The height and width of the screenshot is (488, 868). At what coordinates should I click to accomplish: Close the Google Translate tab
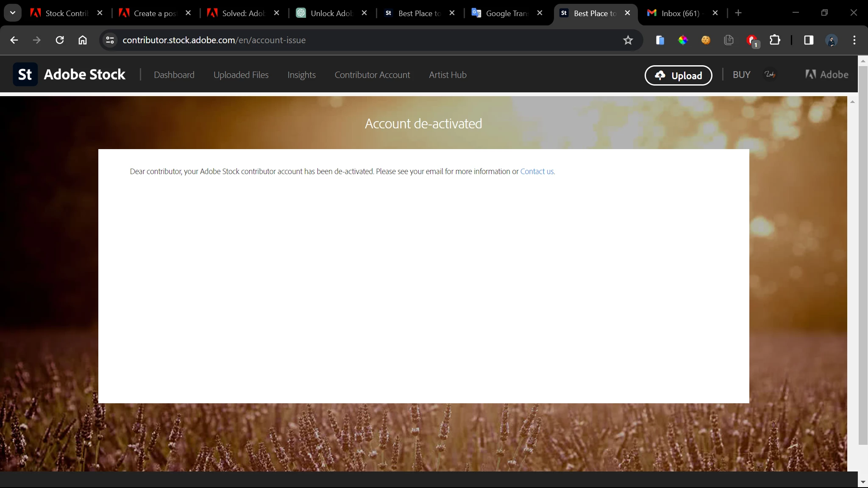tap(540, 13)
